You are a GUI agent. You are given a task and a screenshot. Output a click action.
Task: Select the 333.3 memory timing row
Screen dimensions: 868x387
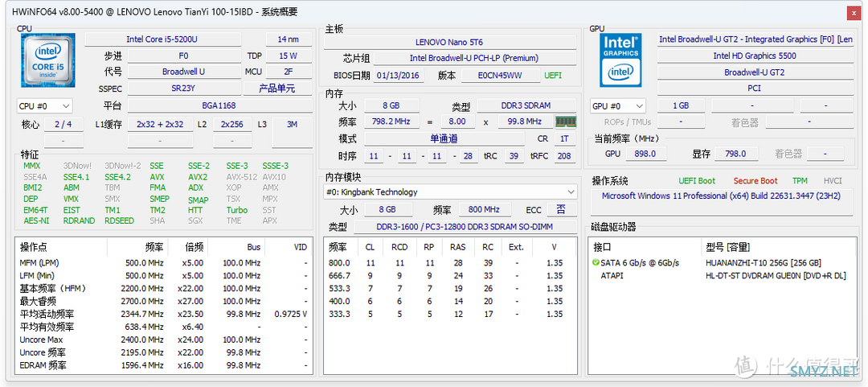[449, 314]
